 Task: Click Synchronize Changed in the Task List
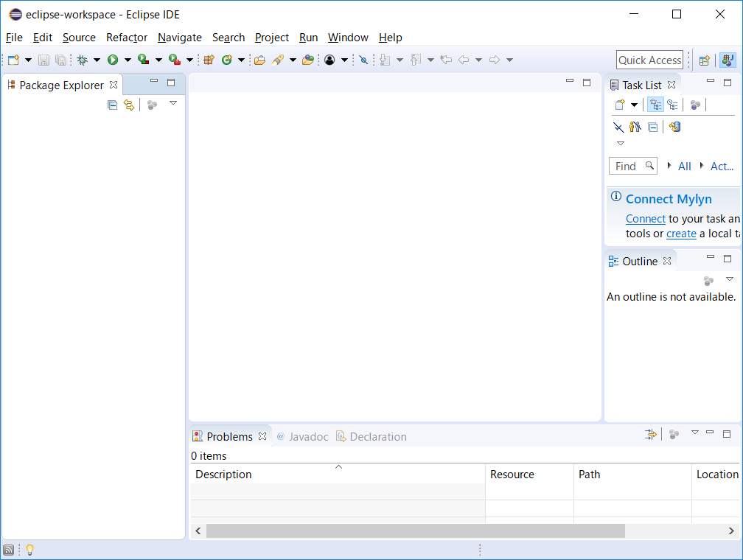coord(674,127)
